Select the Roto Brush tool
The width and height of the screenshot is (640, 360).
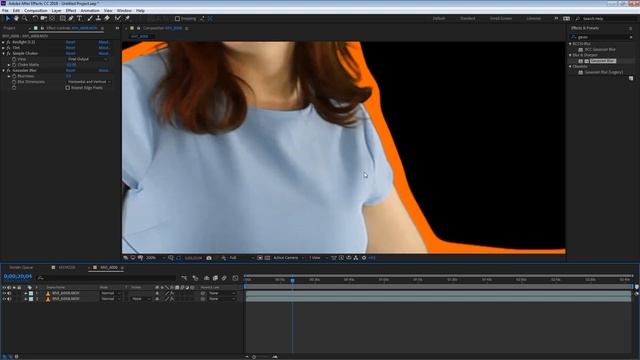click(118, 18)
